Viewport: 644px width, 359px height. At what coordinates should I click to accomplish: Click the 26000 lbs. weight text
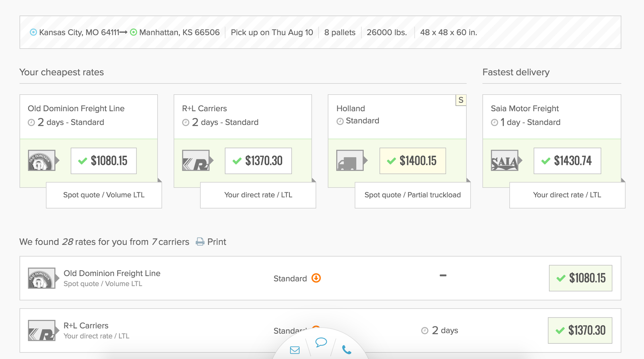(x=387, y=32)
